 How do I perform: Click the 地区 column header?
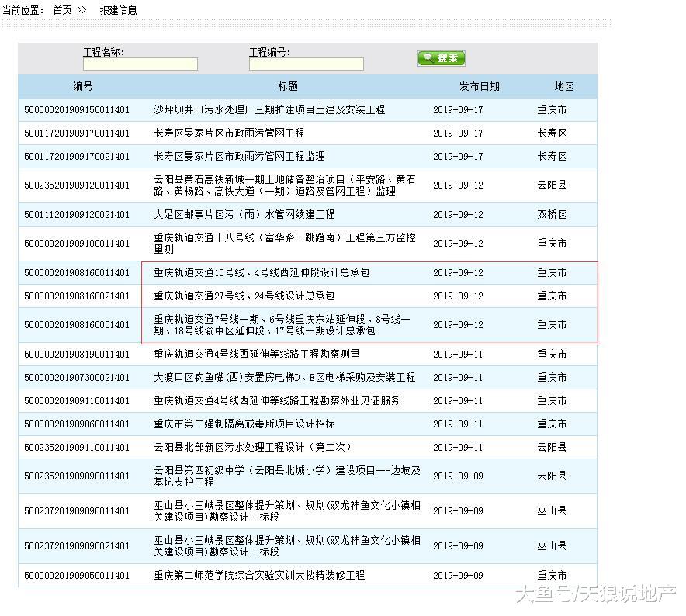(564, 86)
